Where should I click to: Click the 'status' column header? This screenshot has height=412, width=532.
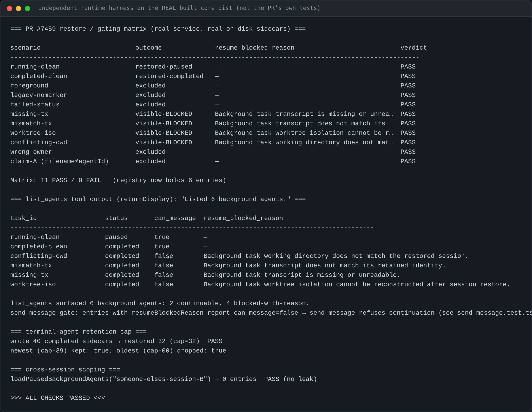point(116,218)
